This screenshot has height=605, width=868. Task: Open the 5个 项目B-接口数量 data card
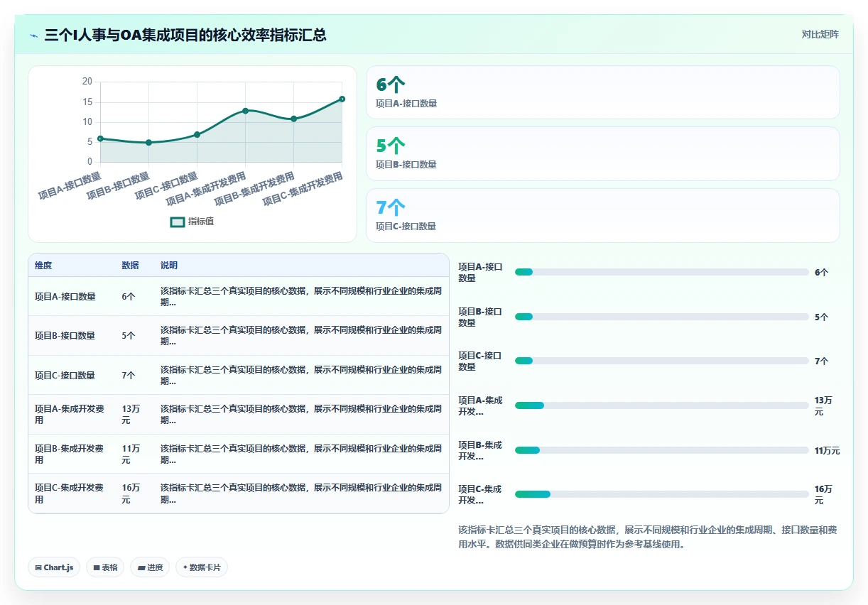602,153
